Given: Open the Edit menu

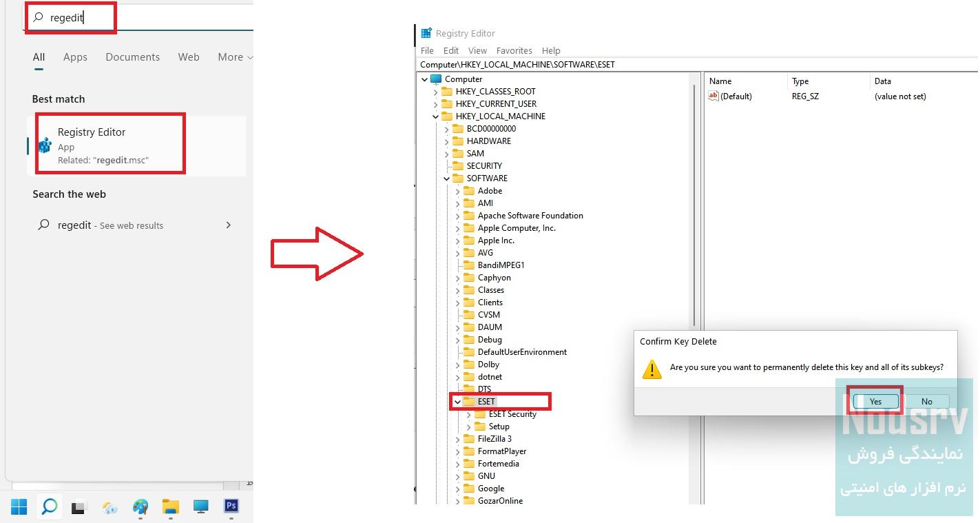Looking at the screenshot, I should click(x=451, y=50).
